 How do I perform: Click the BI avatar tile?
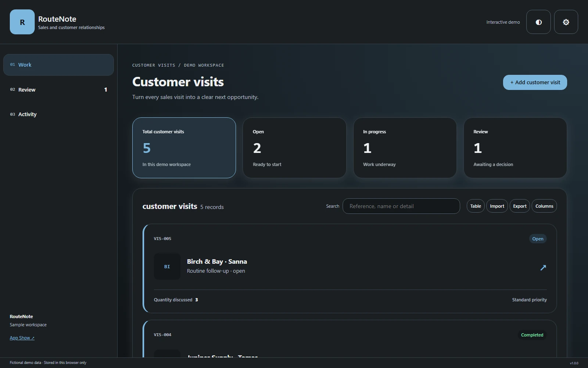coord(167,266)
